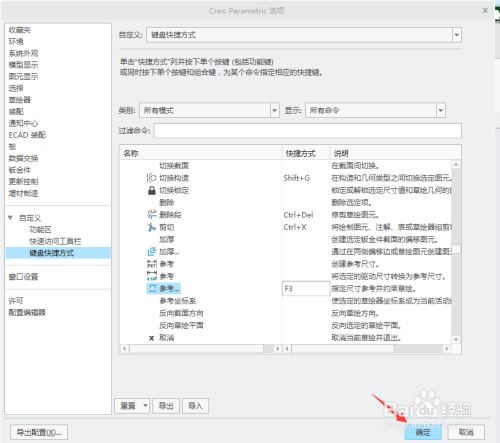Select 收藏夹 in the left panel

click(x=20, y=30)
